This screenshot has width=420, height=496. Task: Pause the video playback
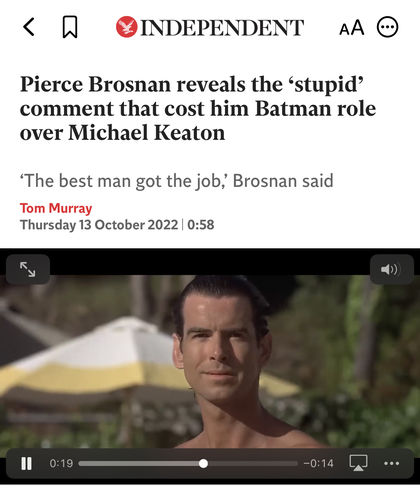26,463
